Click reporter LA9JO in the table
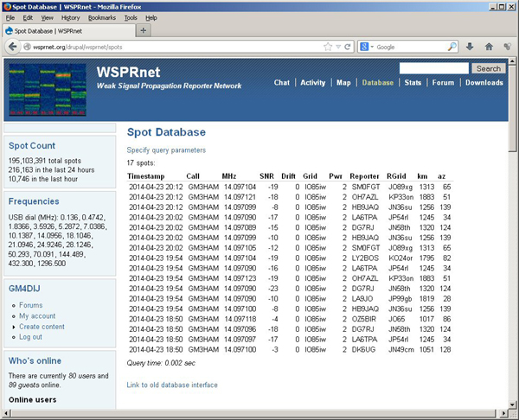The image size is (519, 420). (362, 299)
